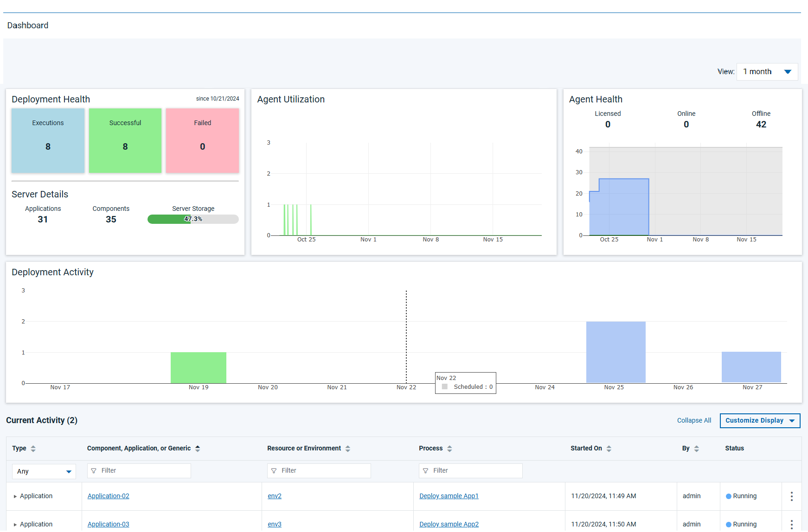
Task: Expand the Application-02 row triangle
Action: pos(15,496)
